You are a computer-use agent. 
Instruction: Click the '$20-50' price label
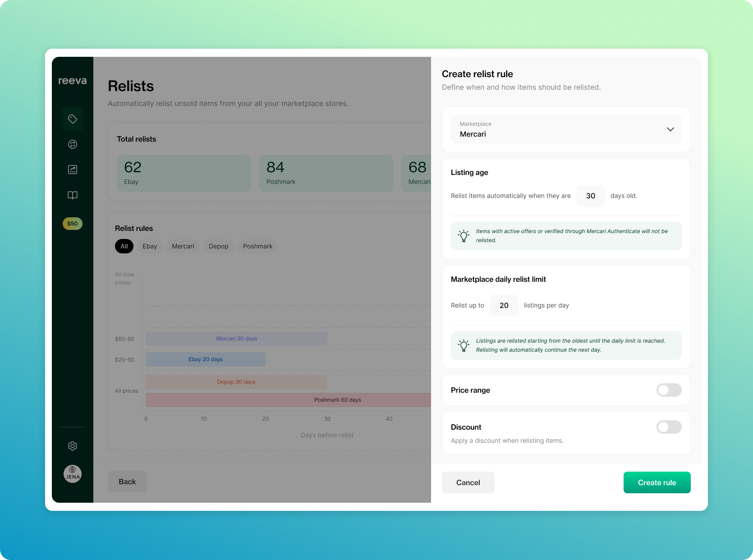pos(124,360)
